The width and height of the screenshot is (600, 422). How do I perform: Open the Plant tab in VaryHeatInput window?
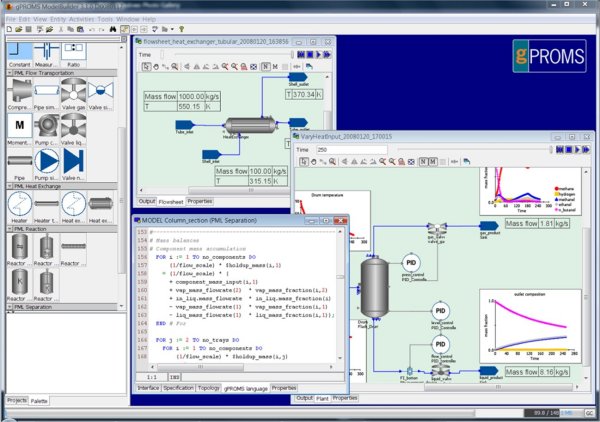(x=322, y=399)
